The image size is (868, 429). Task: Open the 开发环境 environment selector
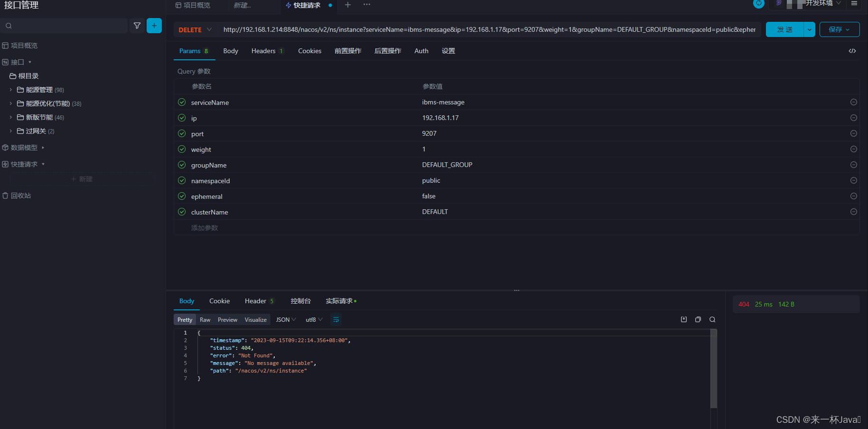[823, 3]
